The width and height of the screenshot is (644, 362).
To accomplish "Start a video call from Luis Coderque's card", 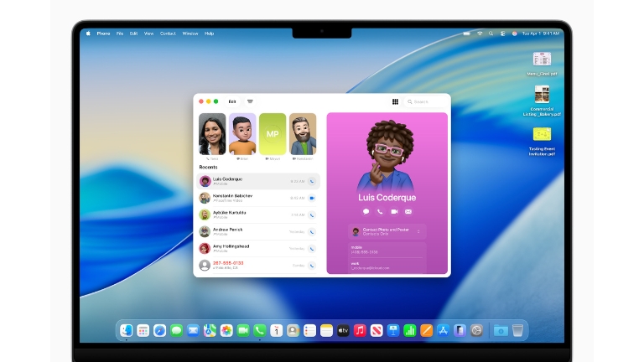I will pos(394,212).
